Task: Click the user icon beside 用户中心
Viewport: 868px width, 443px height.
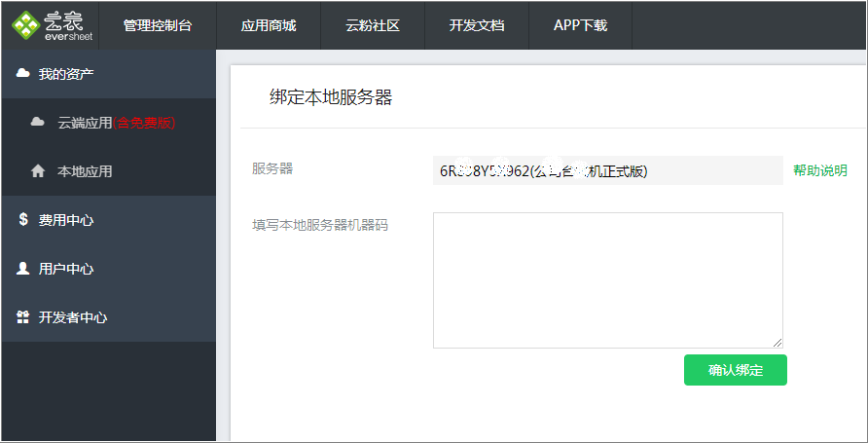Action: [22, 269]
